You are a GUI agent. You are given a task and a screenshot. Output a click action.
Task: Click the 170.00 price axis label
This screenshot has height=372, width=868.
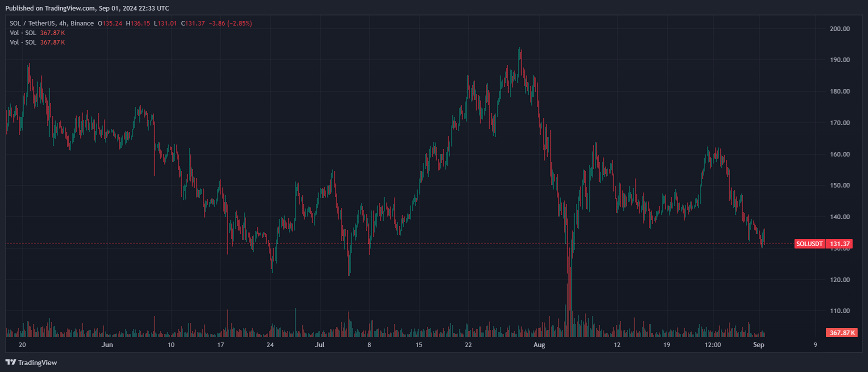point(840,123)
